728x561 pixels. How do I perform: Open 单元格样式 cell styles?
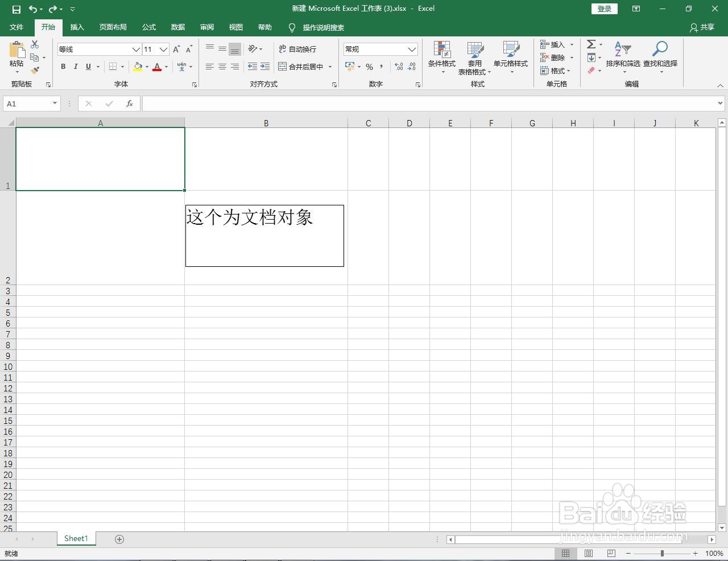click(x=511, y=57)
